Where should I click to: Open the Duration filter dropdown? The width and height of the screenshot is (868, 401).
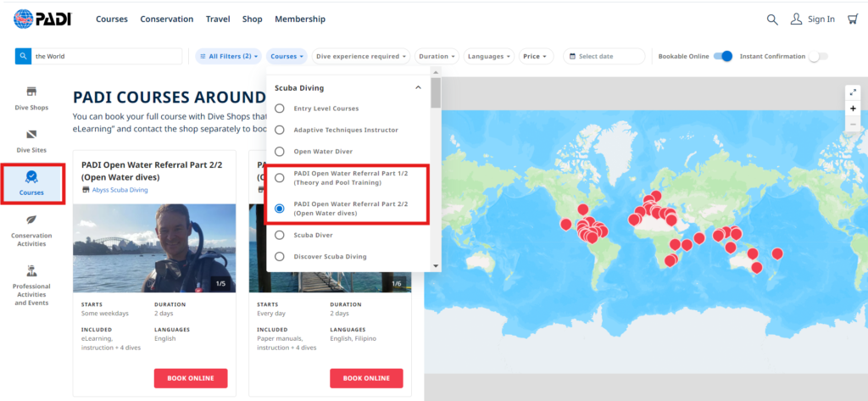pos(437,57)
